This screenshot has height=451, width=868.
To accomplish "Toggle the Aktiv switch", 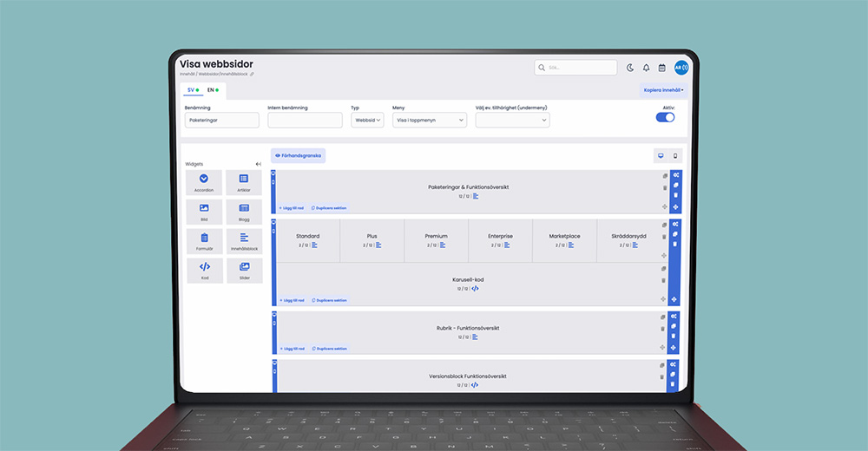I will coord(665,117).
